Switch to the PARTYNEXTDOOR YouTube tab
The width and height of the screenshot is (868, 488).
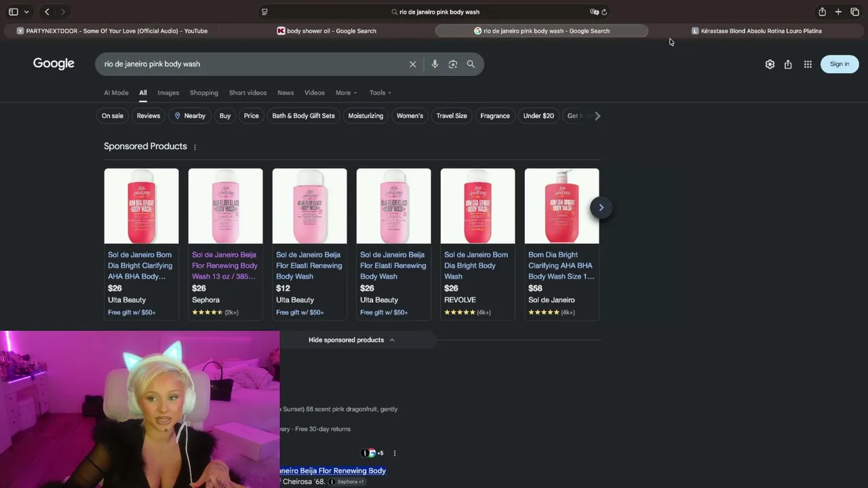tap(113, 30)
